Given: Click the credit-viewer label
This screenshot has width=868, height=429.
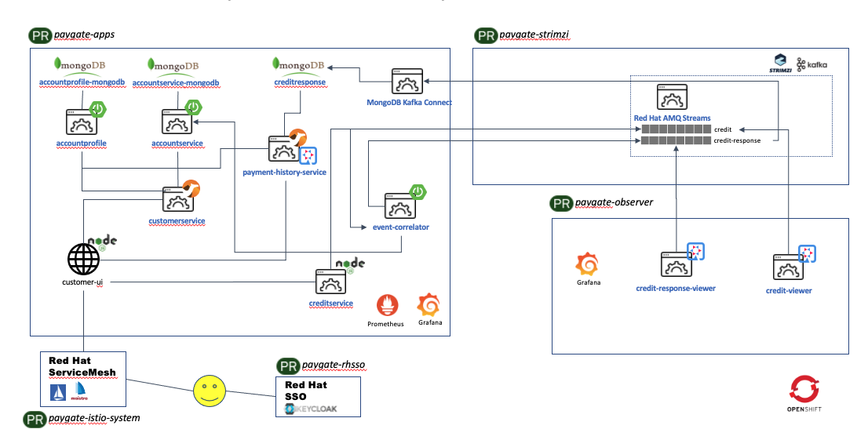Looking at the screenshot, I should click(x=789, y=290).
